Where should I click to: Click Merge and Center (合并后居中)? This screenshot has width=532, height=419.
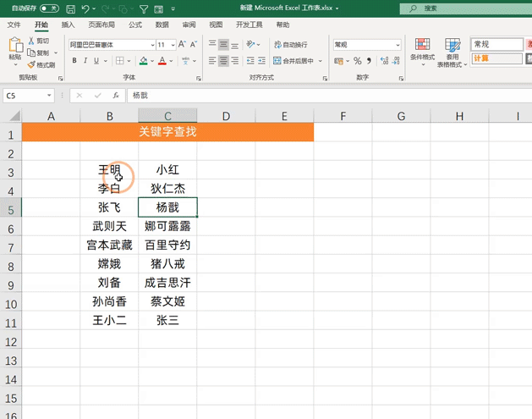coord(293,61)
